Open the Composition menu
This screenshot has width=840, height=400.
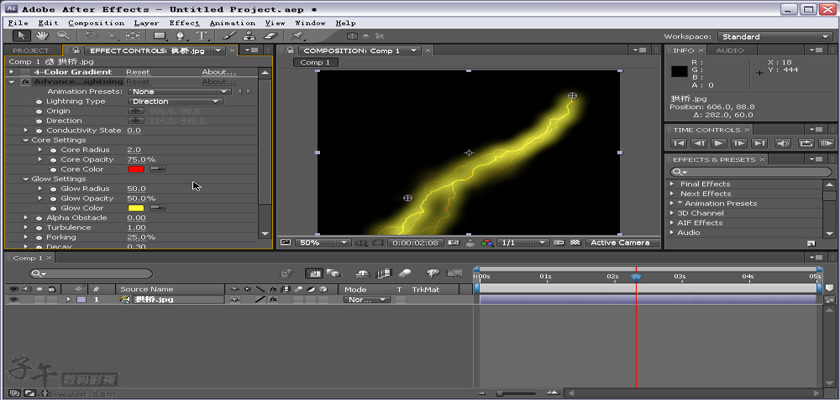(x=96, y=23)
